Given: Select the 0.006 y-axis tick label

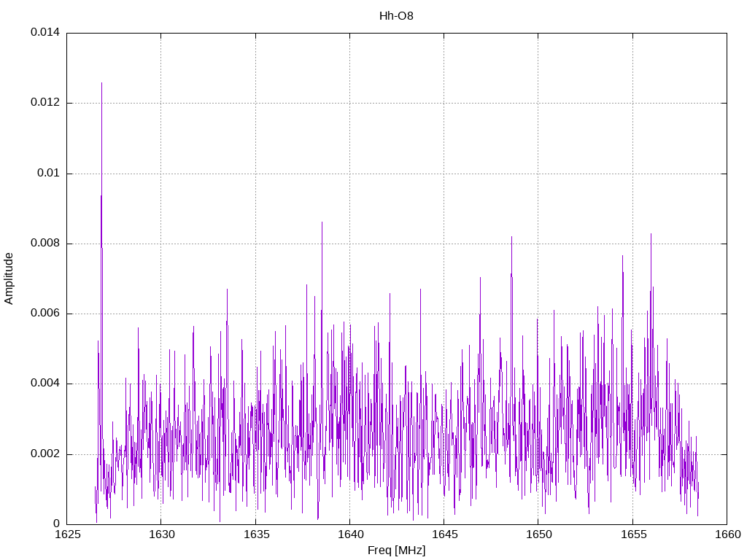Looking at the screenshot, I should (x=44, y=314).
